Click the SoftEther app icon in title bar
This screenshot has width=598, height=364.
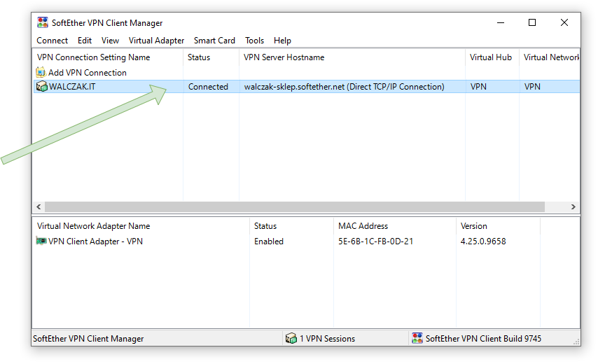point(43,22)
